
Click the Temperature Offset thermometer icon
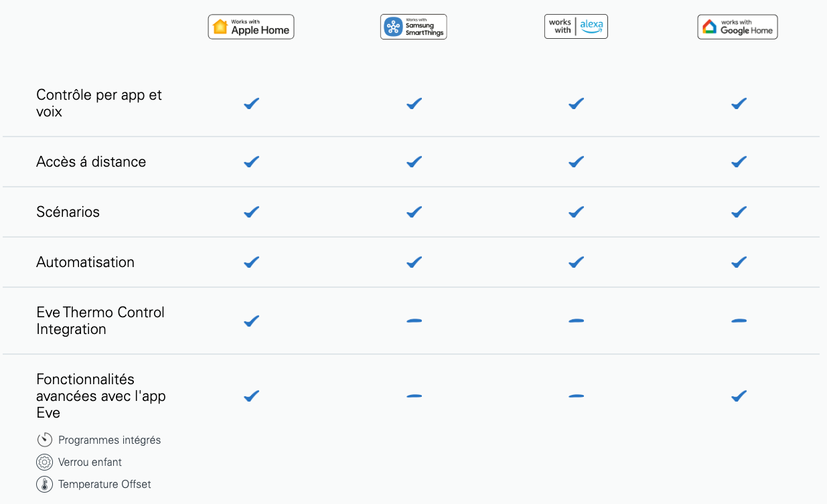(44, 484)
